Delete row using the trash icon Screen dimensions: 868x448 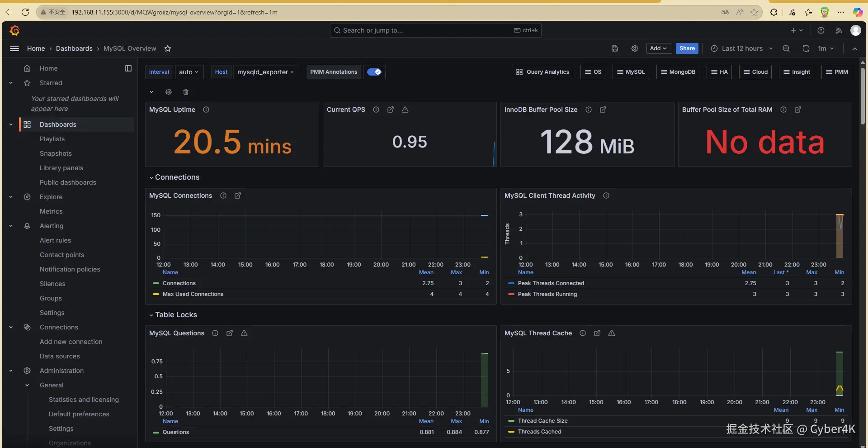coord(186,92)
